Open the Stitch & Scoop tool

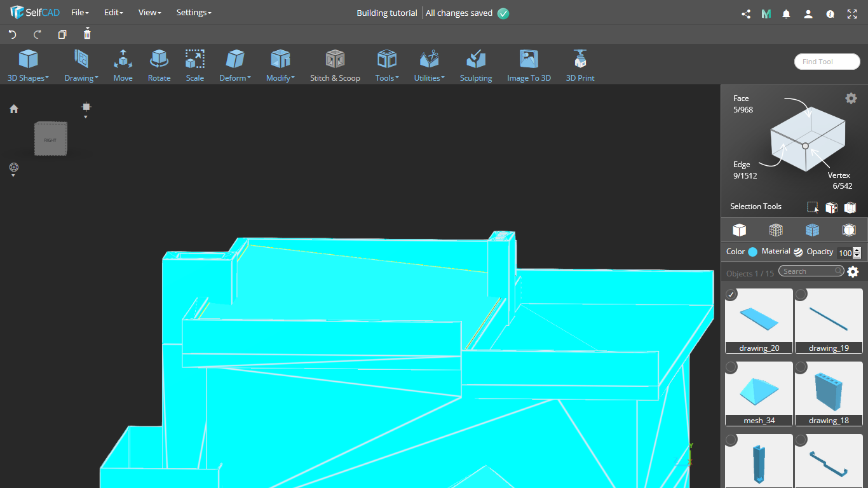tap(335, 66)
